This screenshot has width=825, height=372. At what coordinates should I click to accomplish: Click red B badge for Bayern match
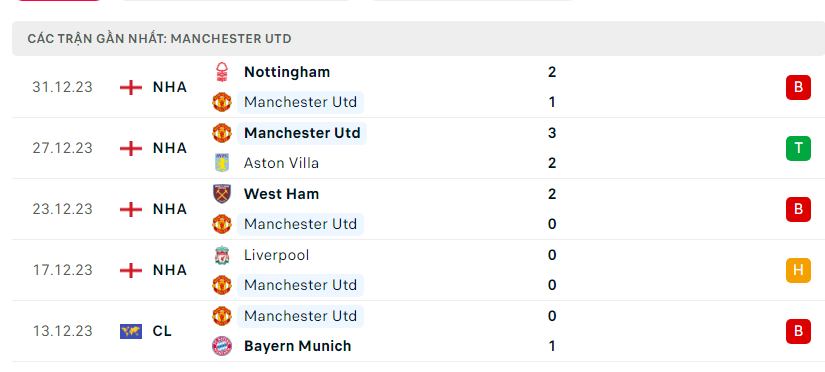tap(798, 331)
